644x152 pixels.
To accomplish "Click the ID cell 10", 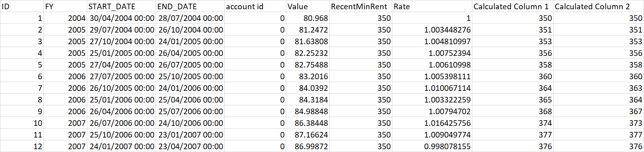I will [x=22, y=123].
